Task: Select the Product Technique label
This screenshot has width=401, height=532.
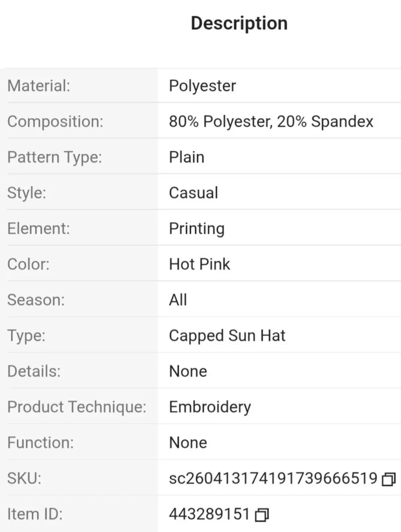Action: click(77, 407)
